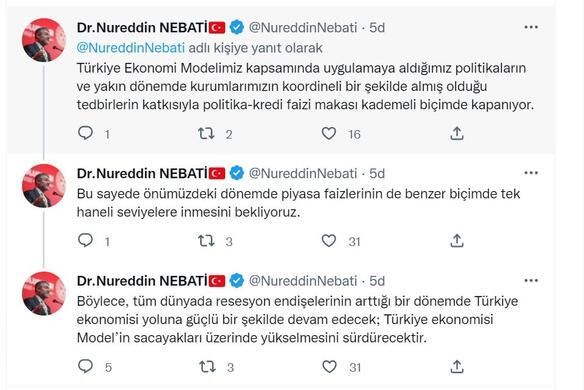Retweet the second tweet about piyasa faizlerinin

point(206,241)
